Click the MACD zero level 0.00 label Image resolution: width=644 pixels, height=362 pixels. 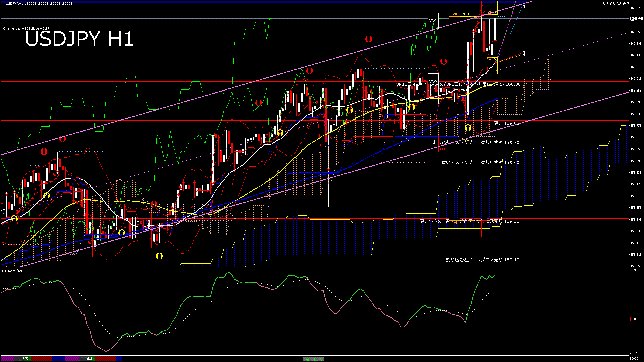(633, 319)
